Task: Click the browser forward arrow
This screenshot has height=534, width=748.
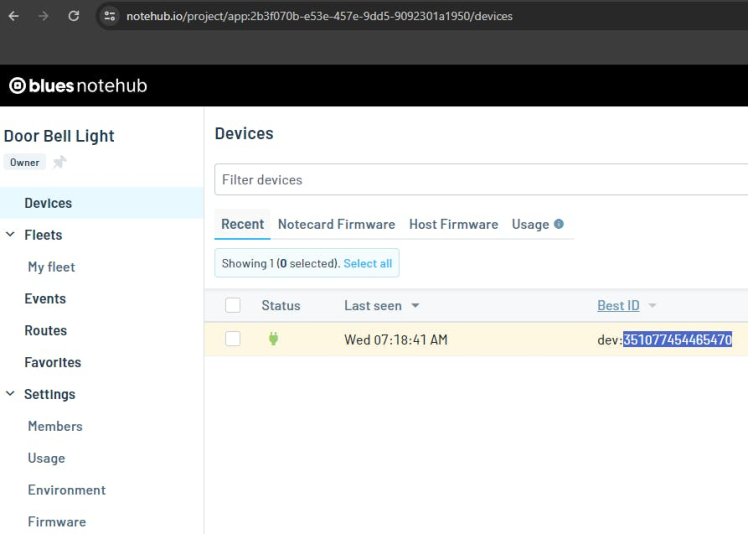Action: click(x=43, y=16)
